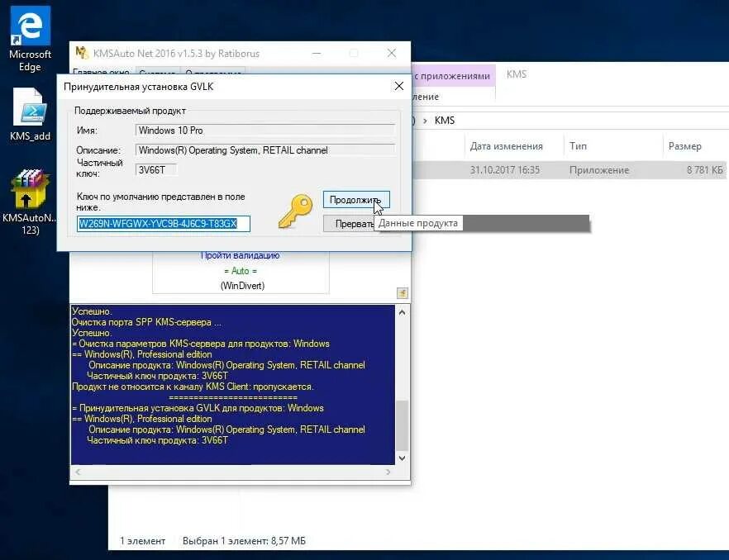The width and height of the screenshot is (729, 560).
Task: Click log line 'Продукт не относится к каналу KMS Client'
Action: click(x=193, y=387)
